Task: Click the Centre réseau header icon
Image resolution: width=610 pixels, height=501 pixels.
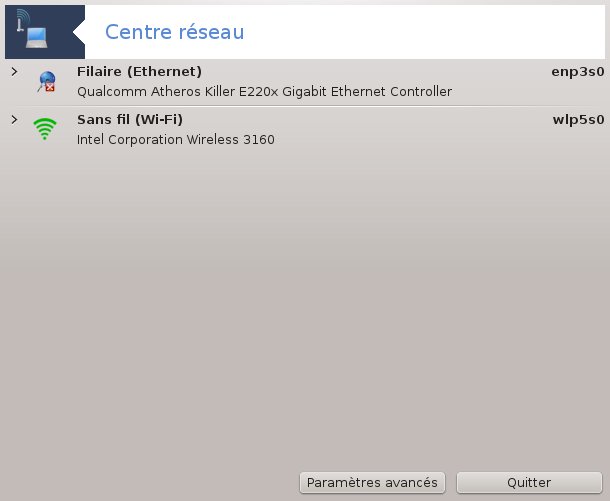Action: pyautogui.click(x=45, y=32)
